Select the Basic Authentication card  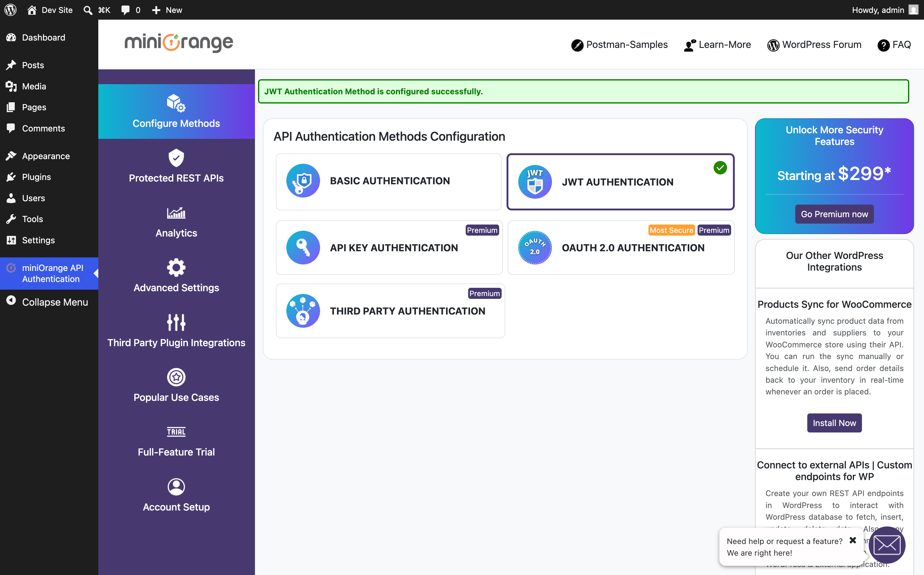point(389,182)
